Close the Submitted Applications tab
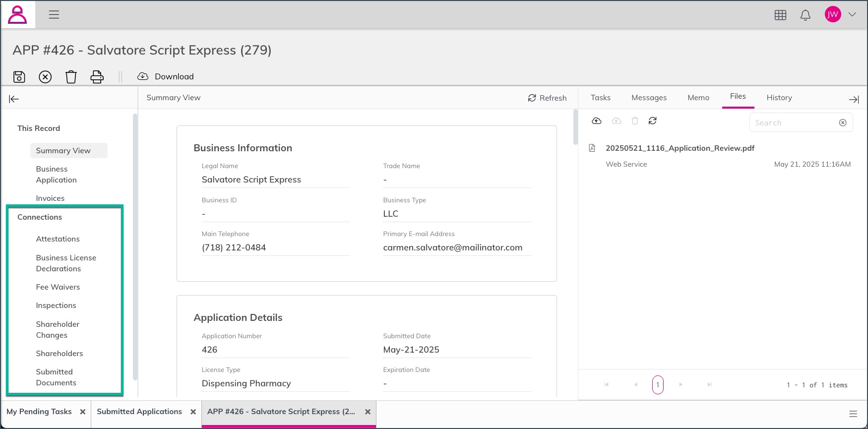Image resolution: width=868 pixels, height=429 pixels. [x=193, y=412]
